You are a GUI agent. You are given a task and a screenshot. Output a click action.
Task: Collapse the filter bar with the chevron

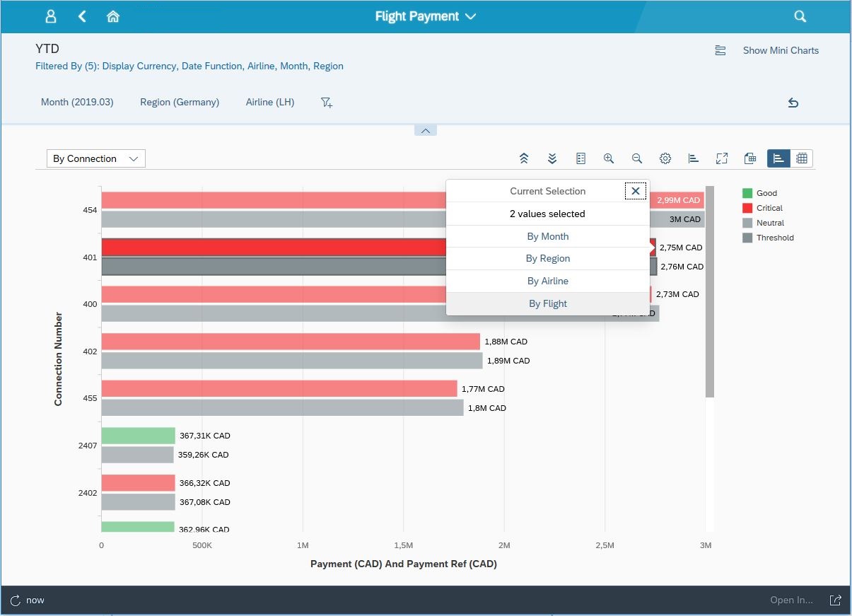coord(425,130)
